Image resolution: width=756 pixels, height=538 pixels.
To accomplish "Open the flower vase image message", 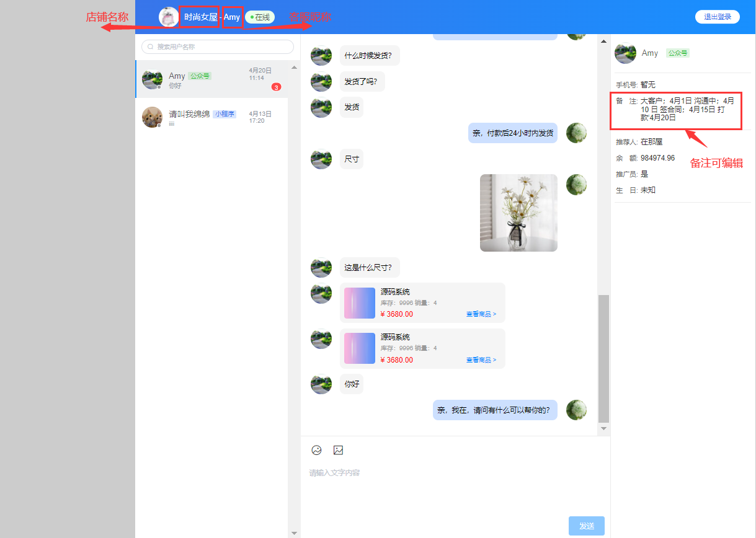I will point(518,213).
